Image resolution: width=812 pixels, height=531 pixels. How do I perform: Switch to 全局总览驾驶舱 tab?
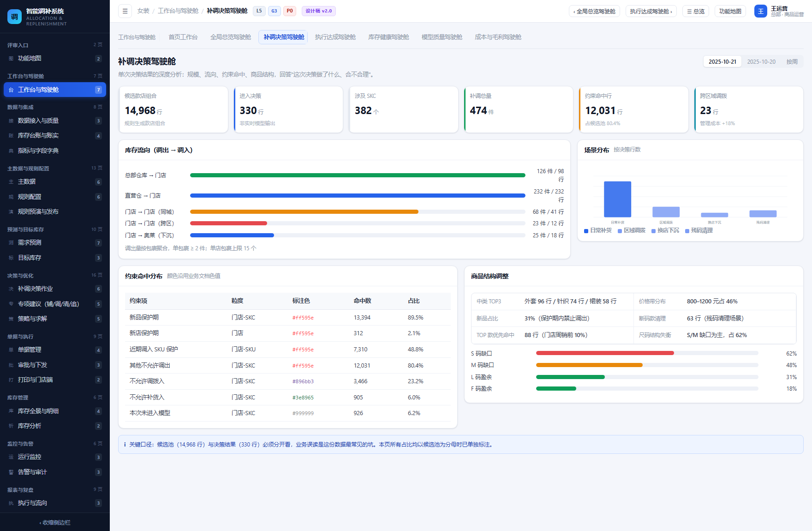coord(231,37)
